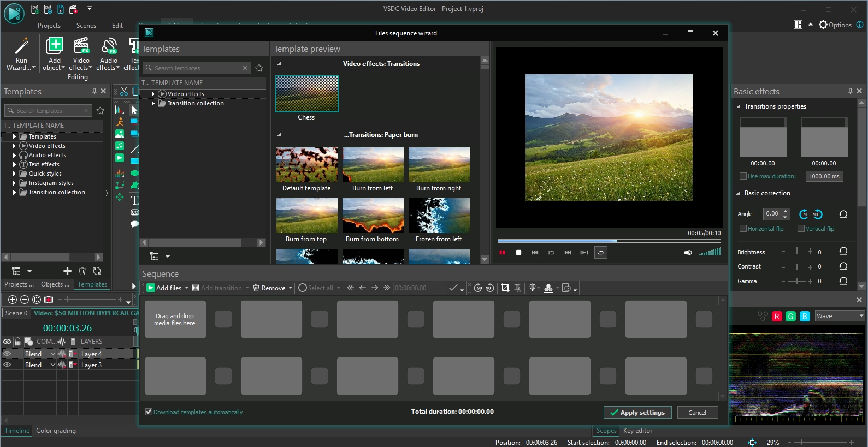This screenshot has height=447, width=868.
Task: Mute the preview volume speaker
Action: click(687, 253)
